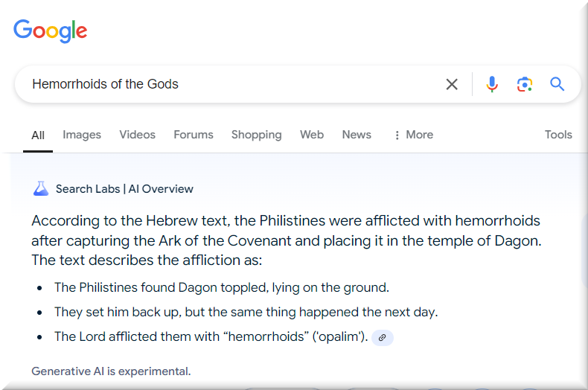Clear the search query with the X
Viewport: 588px width, 390px height.
click(452, 84)
